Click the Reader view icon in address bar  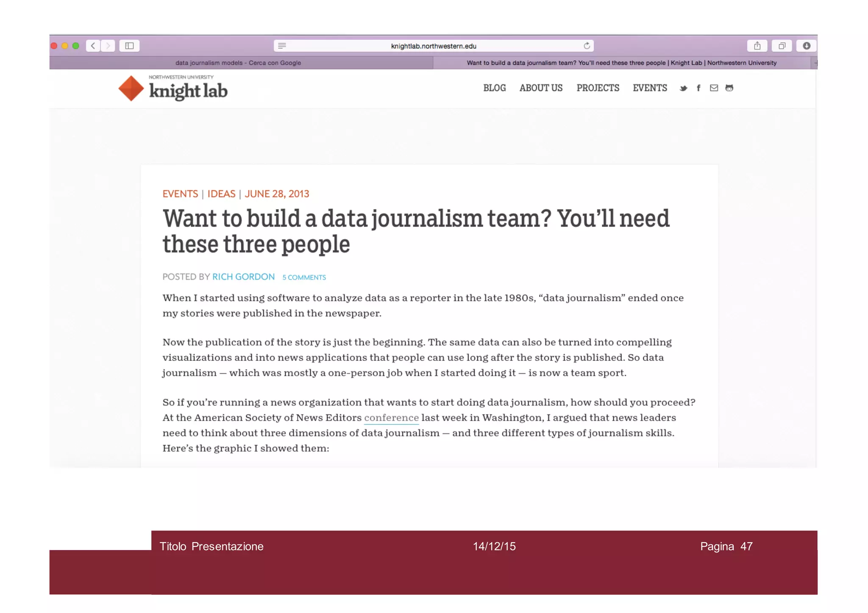point(282,46)
